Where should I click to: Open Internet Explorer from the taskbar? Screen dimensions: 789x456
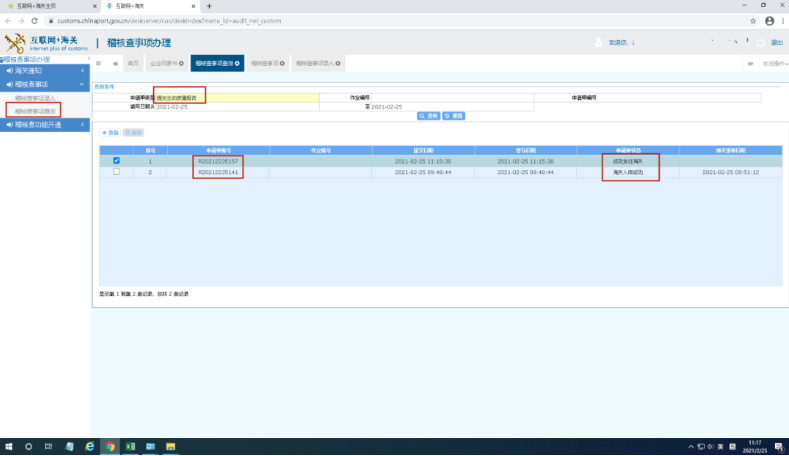click(90, 446)
